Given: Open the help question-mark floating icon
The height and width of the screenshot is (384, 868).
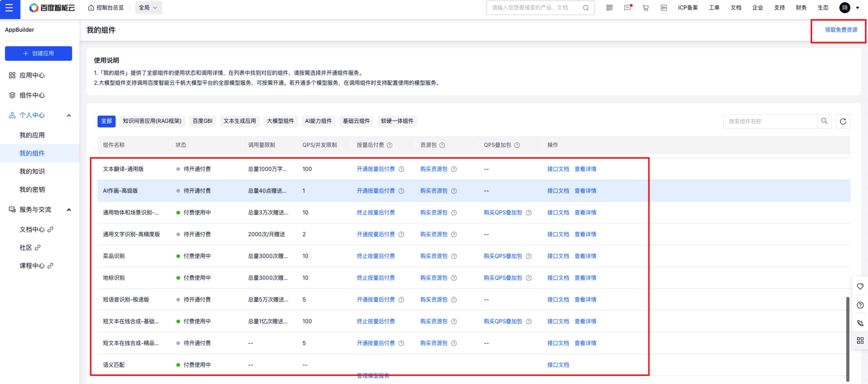Looking at the screenshot, I should tap(860, 305).
